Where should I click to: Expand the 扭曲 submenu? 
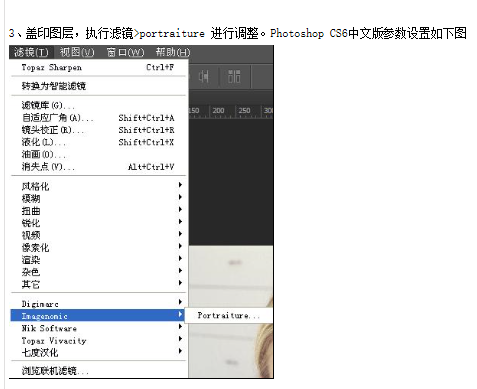98,211
